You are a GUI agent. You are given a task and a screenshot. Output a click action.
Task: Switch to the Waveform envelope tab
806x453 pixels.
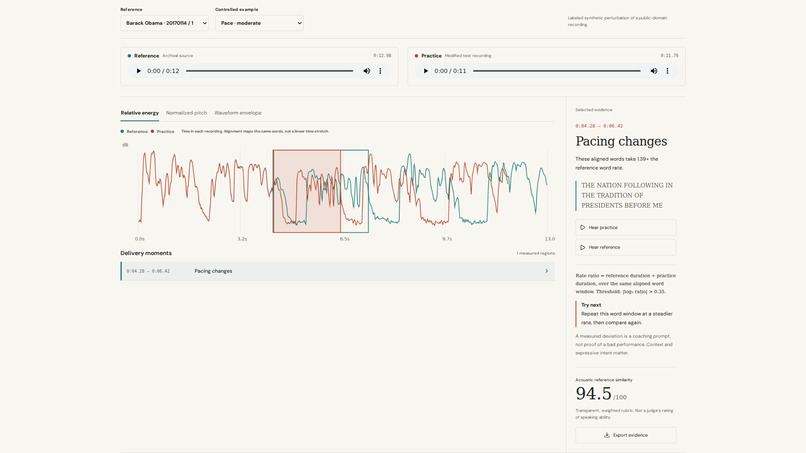click(237, 113)
